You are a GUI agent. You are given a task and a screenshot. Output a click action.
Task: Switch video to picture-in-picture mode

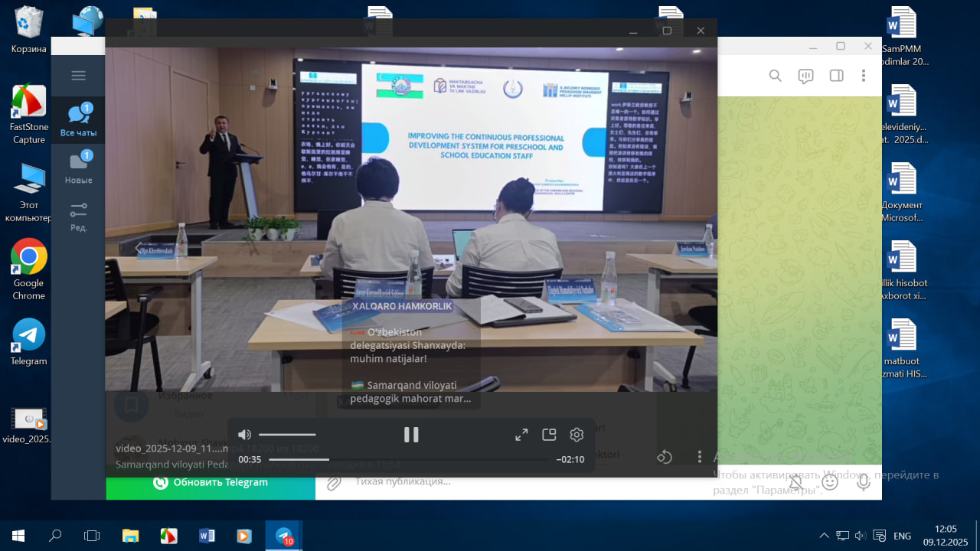pos(549,435)
